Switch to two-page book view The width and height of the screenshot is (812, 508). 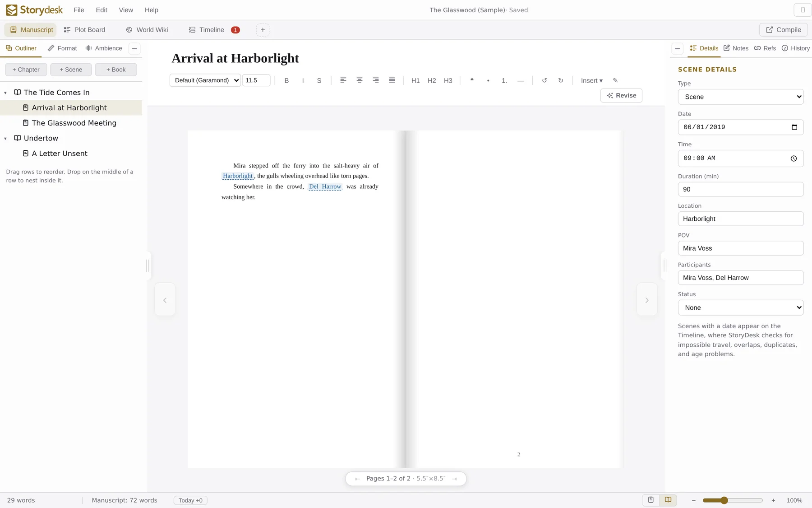[x=668, y=500]
